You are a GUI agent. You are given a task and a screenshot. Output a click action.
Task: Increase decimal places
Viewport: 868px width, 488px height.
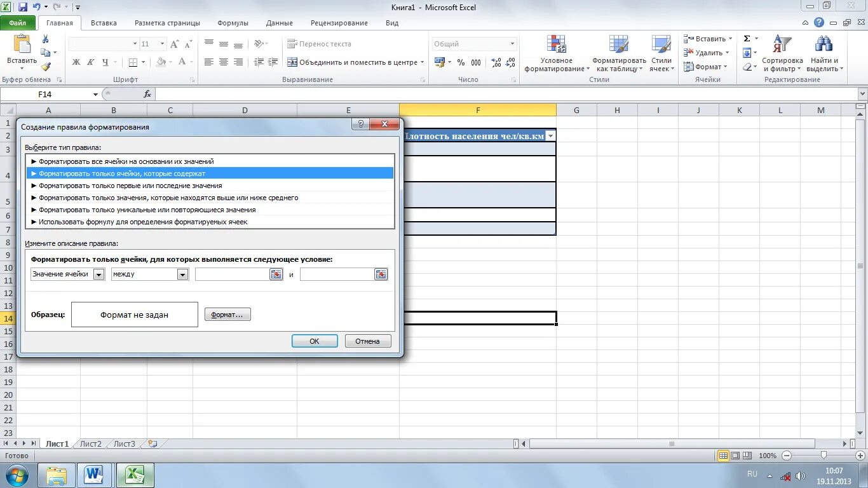[x=496, y=62]
